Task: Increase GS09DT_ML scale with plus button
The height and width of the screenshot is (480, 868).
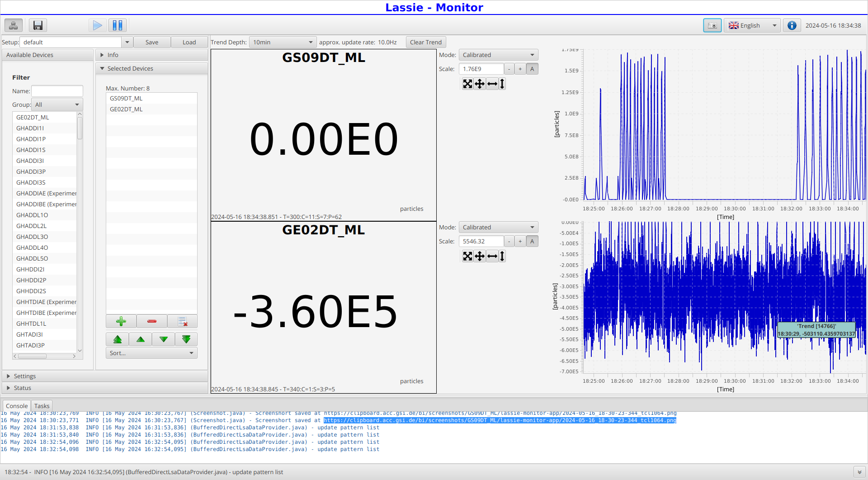Action: 520,69
